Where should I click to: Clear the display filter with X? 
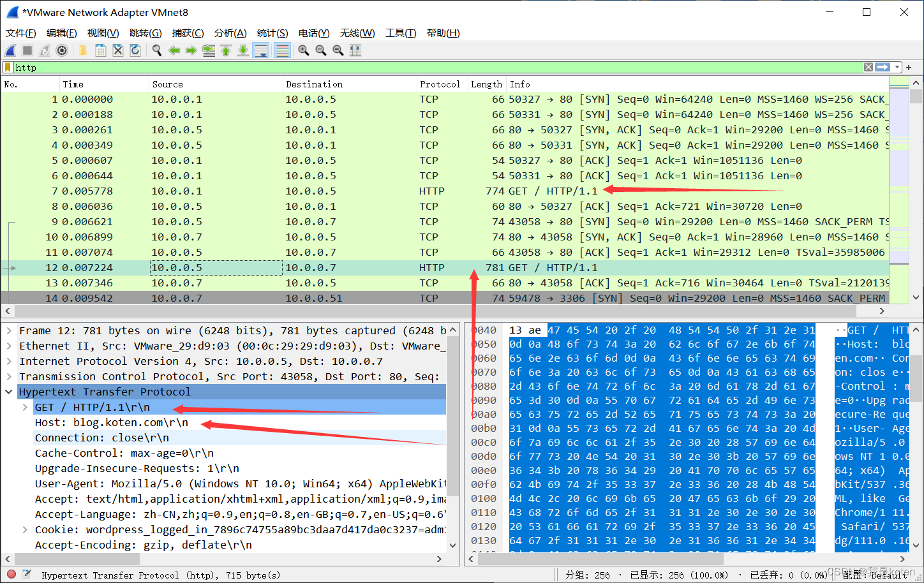pyautogui.click(x=868, y=67)
